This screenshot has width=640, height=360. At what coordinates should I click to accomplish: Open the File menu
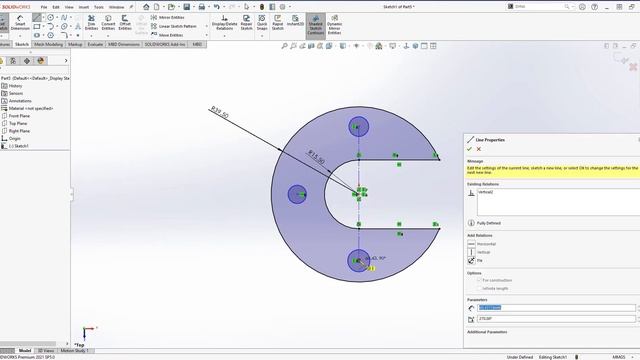tap(44, 7)
